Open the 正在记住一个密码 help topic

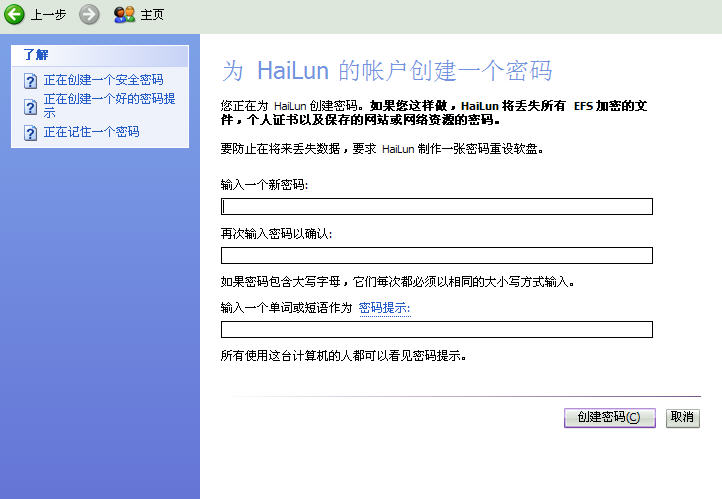[91, 132]
